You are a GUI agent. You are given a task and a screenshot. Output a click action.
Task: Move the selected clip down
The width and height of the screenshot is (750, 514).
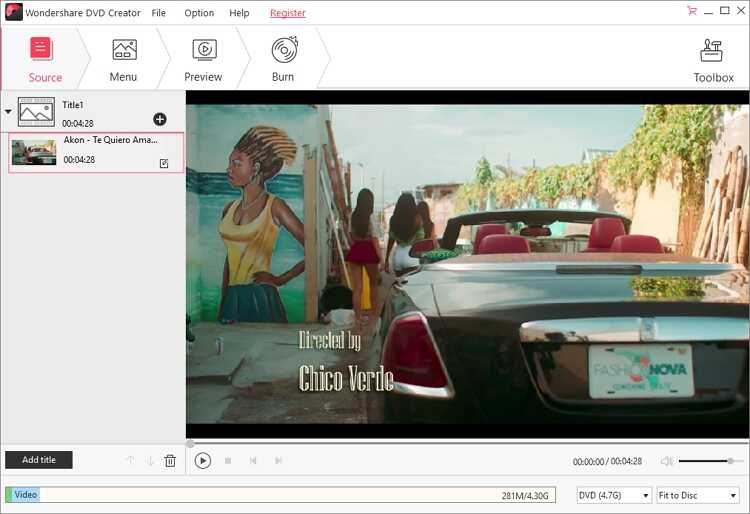[x=150, y=460]
